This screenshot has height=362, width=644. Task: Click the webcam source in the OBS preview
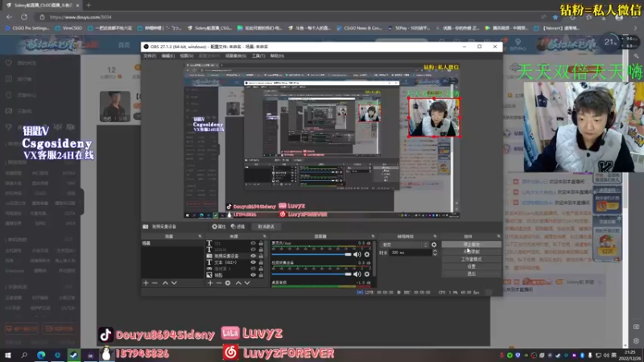[x=434, y=117]
